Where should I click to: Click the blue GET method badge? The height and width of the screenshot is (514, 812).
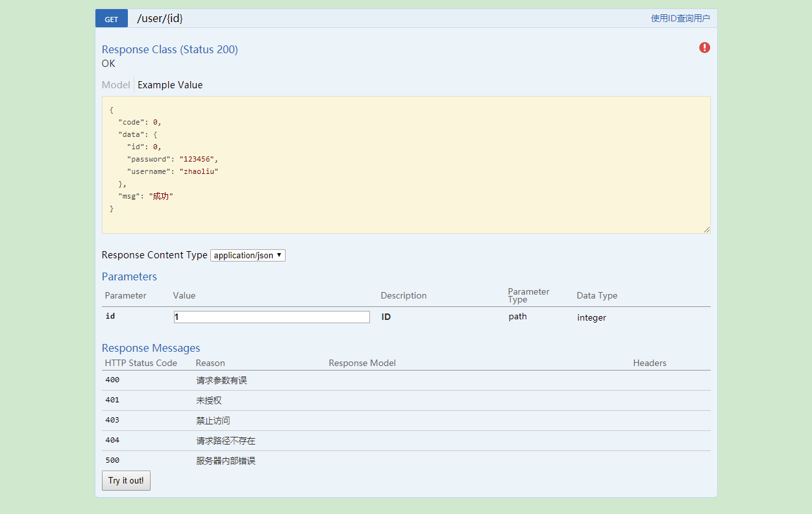pyautogui.click(x=112, y=19)
